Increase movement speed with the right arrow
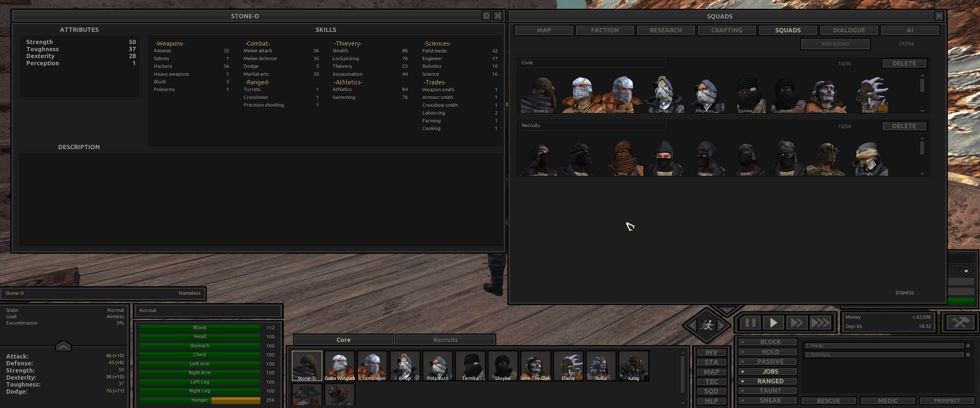Screen dimensions: 980x408 coord(722,325)
